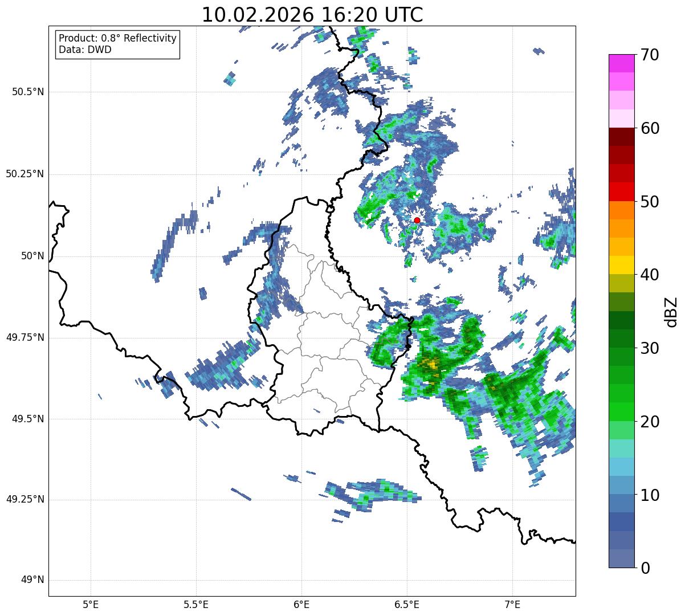This screenshot has height=616, width=685.
Task: Click the 30 colorbar tick label
Action: click(x=650, y=348)
